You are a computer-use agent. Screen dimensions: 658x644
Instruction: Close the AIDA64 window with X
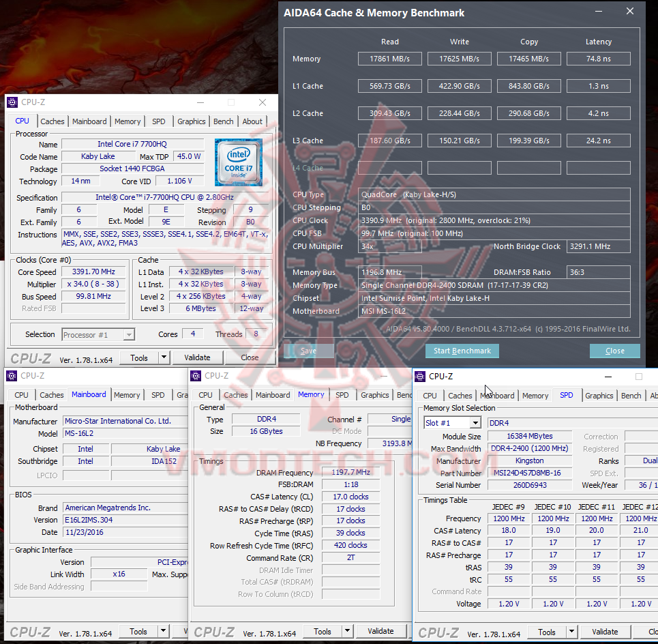[x=630, y=12]
